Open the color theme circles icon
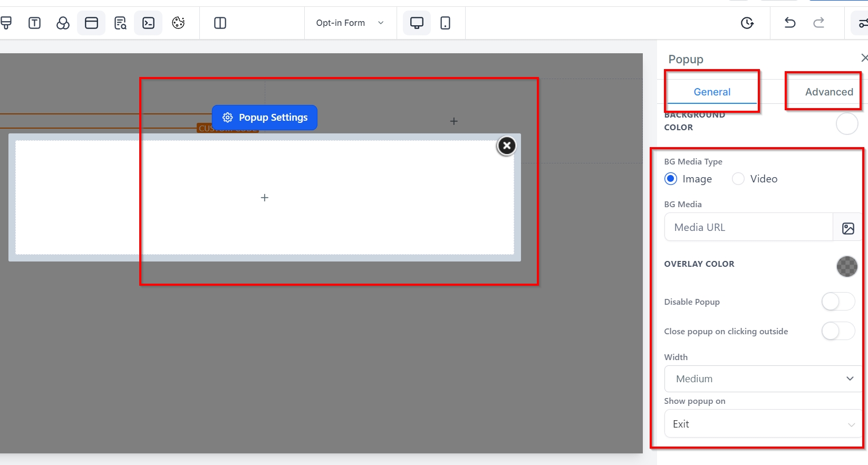 (x=63, y=23)
